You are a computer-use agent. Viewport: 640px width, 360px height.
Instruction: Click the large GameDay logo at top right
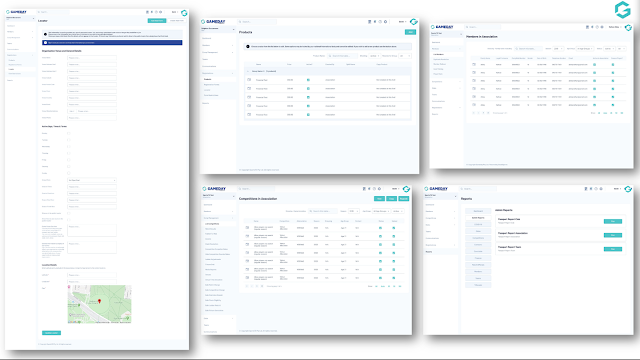622,10
